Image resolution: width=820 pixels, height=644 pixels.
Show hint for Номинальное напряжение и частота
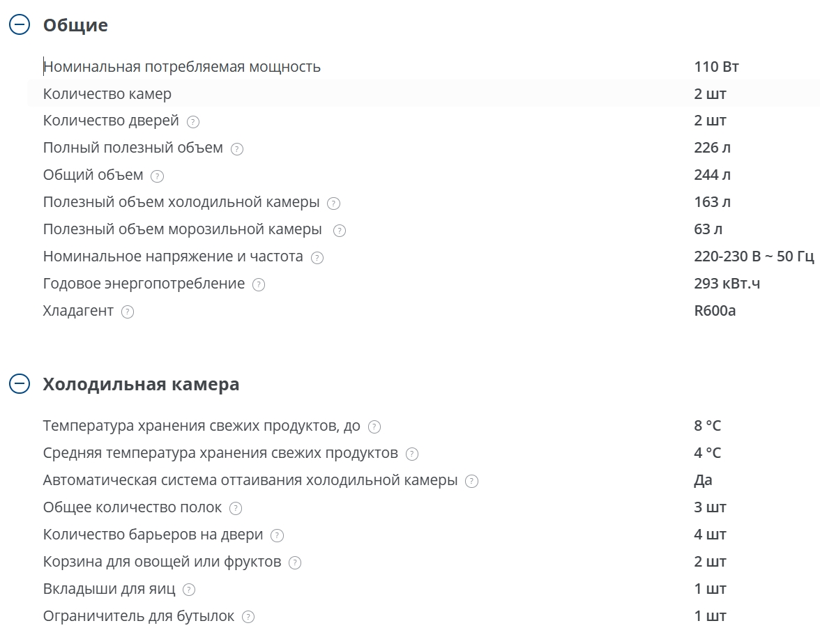[317, 258]
